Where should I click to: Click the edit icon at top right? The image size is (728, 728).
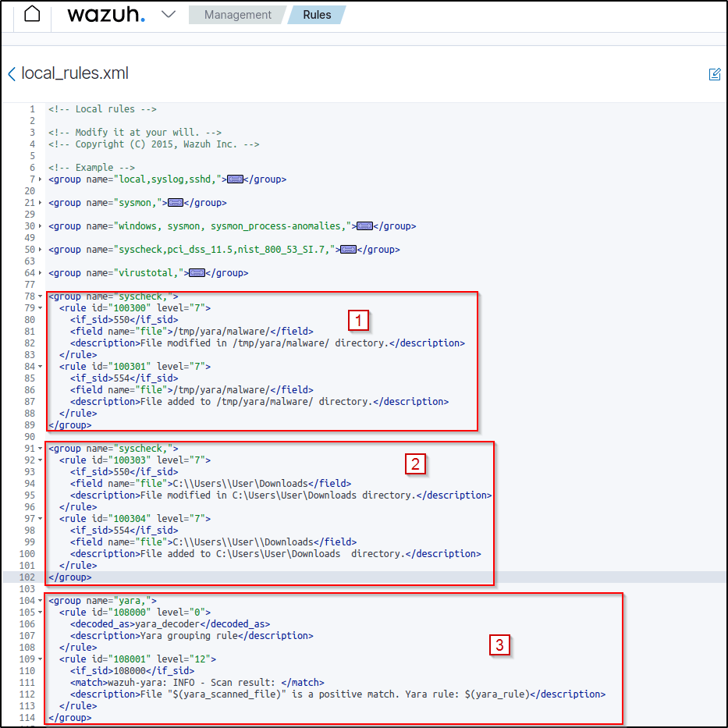pos(714,74)
